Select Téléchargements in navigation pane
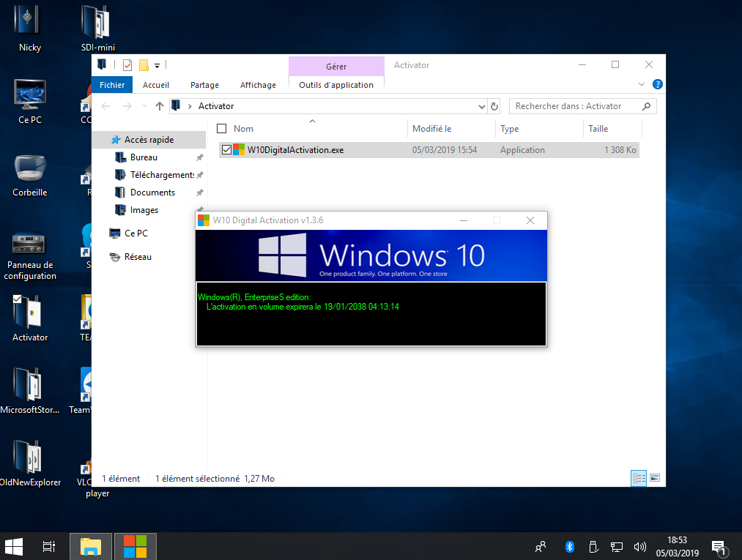This screenshot has width=742, height=560. [162, 174]
